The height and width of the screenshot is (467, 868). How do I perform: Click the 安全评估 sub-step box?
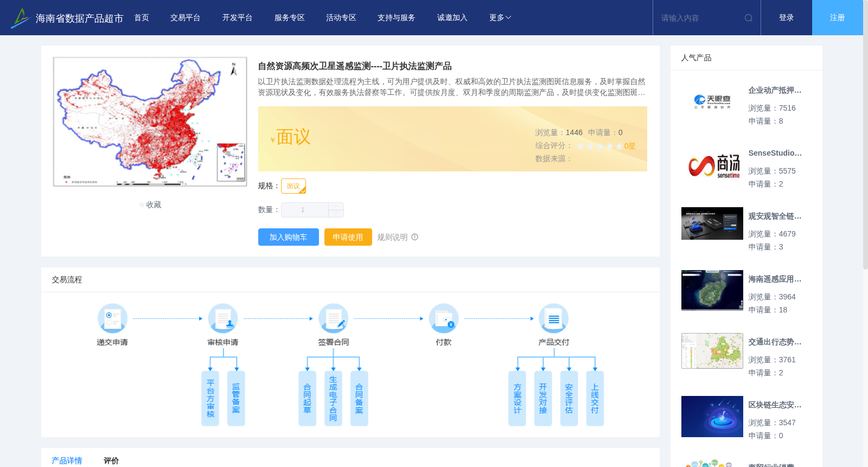pos(569,399)
